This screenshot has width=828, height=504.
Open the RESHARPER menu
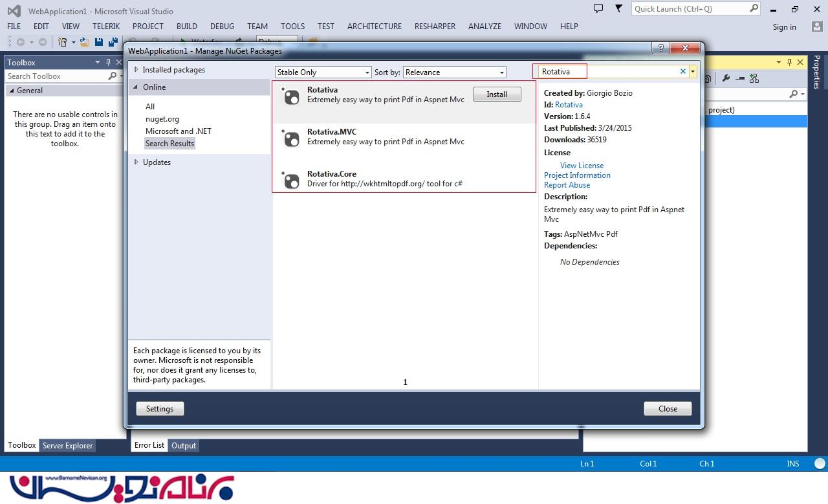(x=435, y=27)
